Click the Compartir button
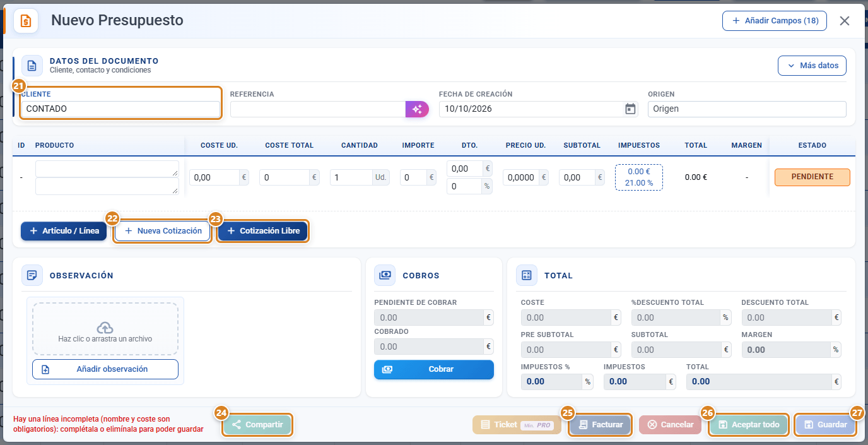868x445 pixels. [257, 425]
